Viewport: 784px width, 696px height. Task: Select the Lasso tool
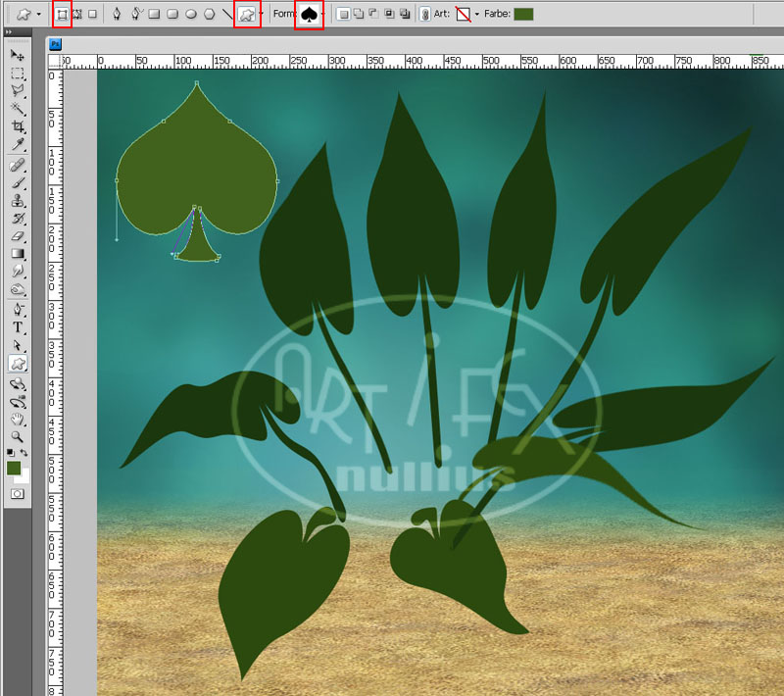[x=18, y=91]
